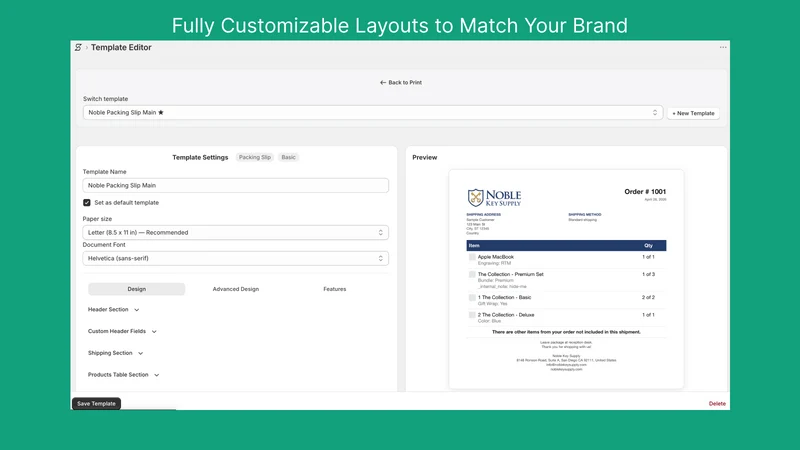Click the Order # 1001 text in preview
This screenshot has height=450, width=800.
pos(645,192)
